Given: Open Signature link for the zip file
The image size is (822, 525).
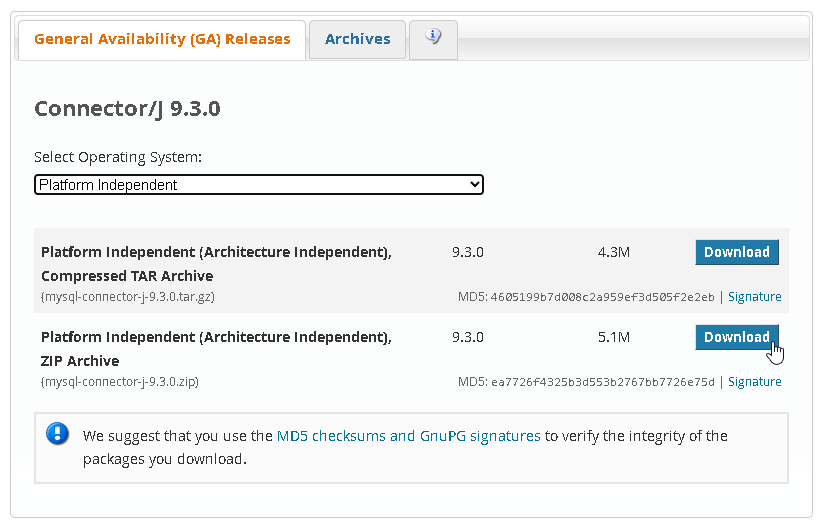Looking at the screenshot, I should click(754, 382).
